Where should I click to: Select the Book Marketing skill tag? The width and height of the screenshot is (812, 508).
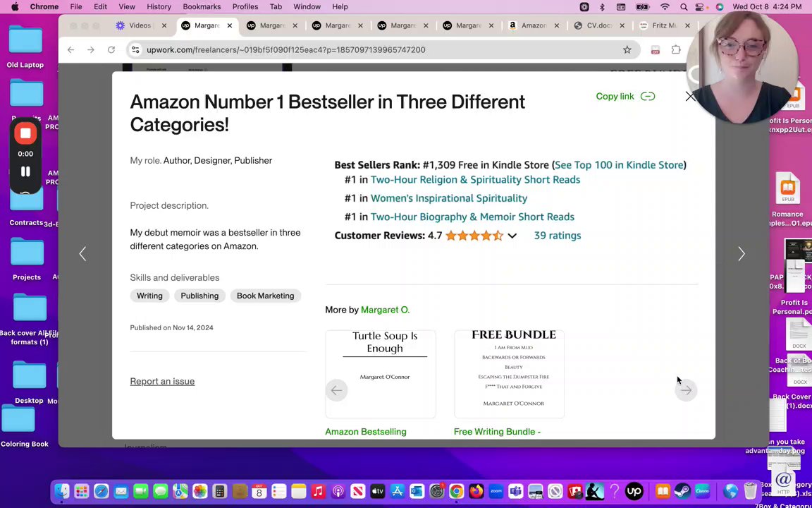(x=265, y=296)
